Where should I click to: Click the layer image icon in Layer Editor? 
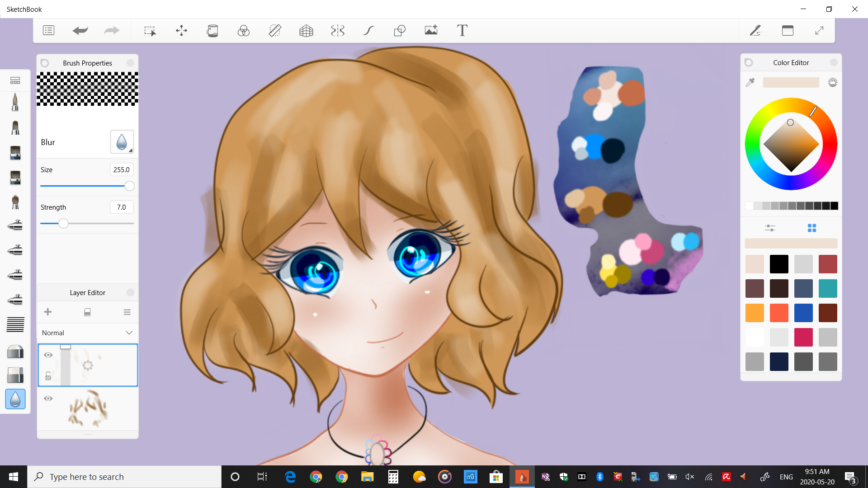[x=87, y=312]
